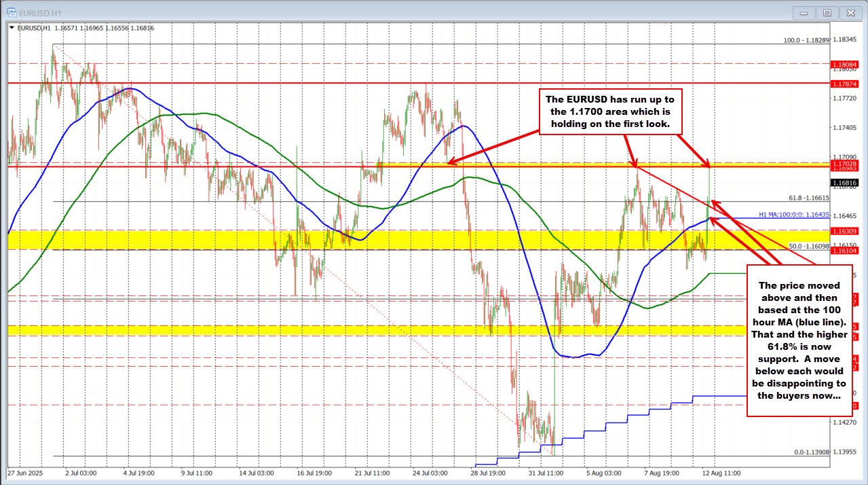This screenshot has width=868, height=485.
Task: Select the '100 hour MA' annotation text box
Action: click(x=799, y=340)
